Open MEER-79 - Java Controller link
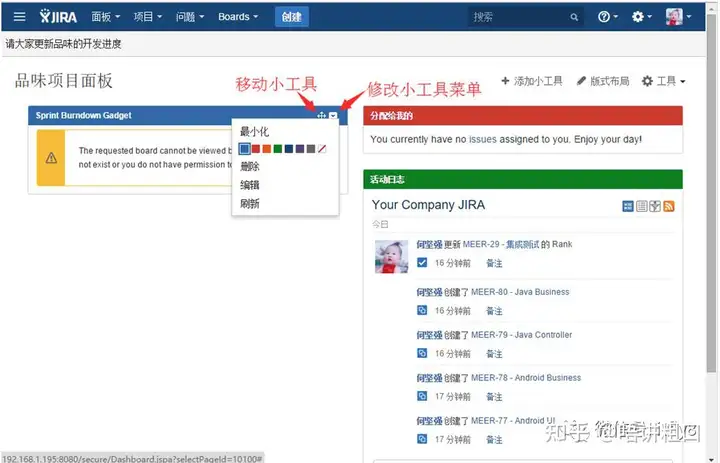This screenshot has height=463, width=720. 522,335
